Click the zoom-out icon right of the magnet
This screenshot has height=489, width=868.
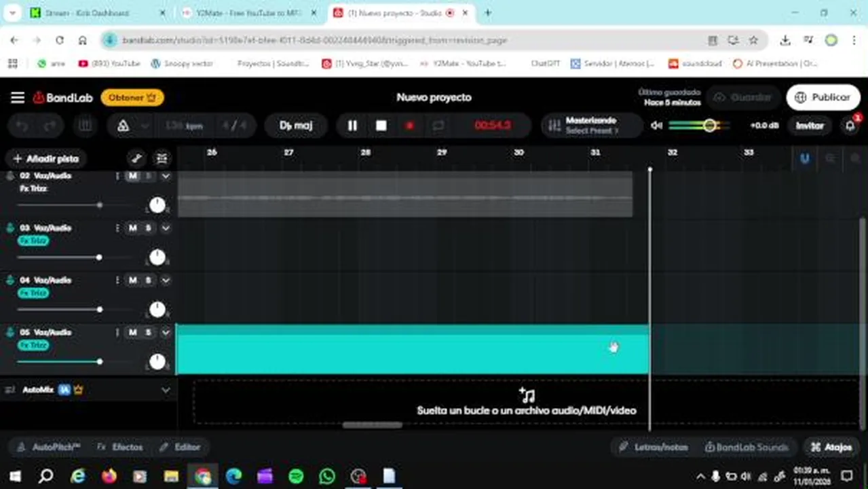coord(830,159)
